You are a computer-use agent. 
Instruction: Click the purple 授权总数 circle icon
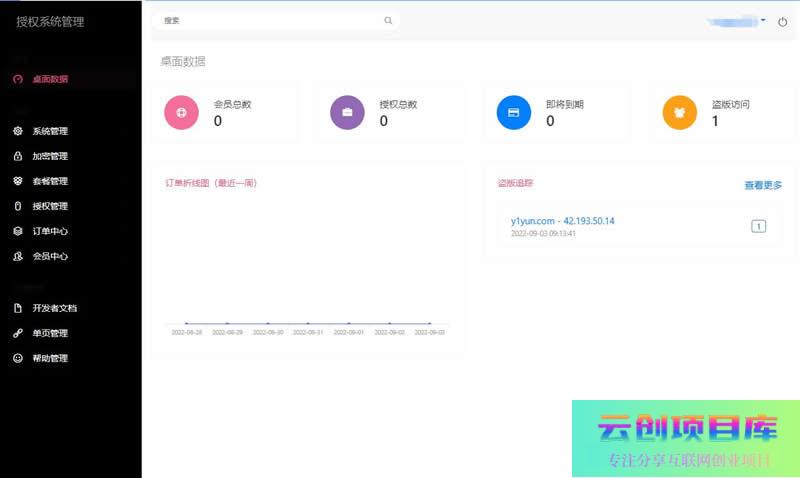pyautogui.click(x=347, y=113)
